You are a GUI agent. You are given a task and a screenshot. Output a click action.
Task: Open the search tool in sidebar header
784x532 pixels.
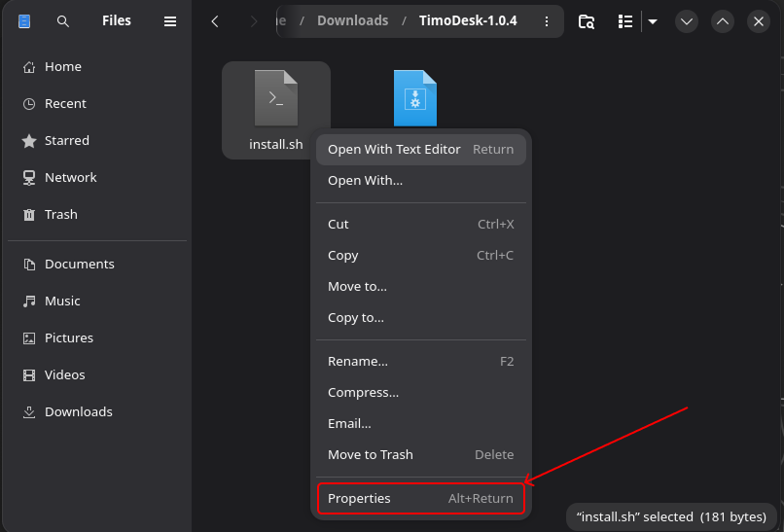63,21
